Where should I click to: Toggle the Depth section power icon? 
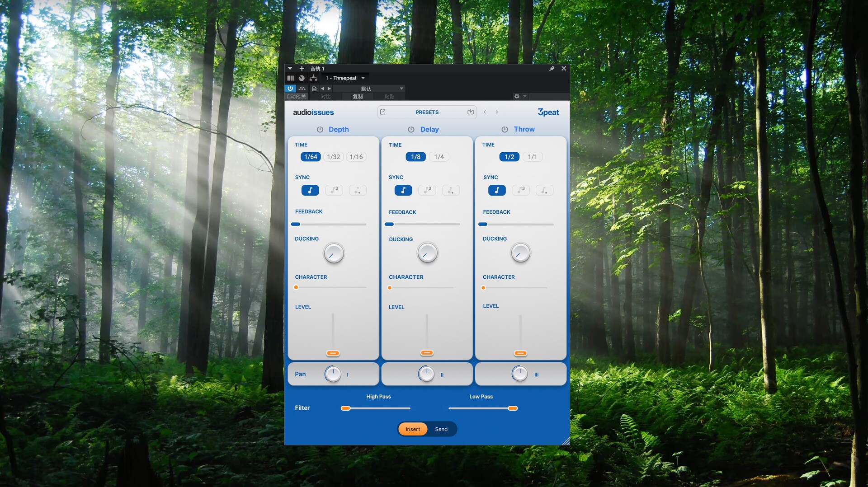pos(320,130)
